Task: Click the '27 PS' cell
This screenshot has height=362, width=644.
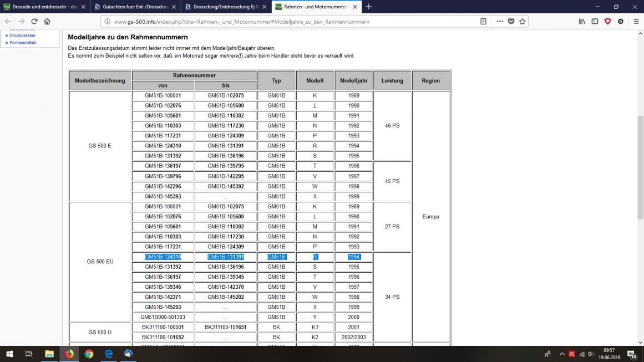Action: [x=392, y=227]
